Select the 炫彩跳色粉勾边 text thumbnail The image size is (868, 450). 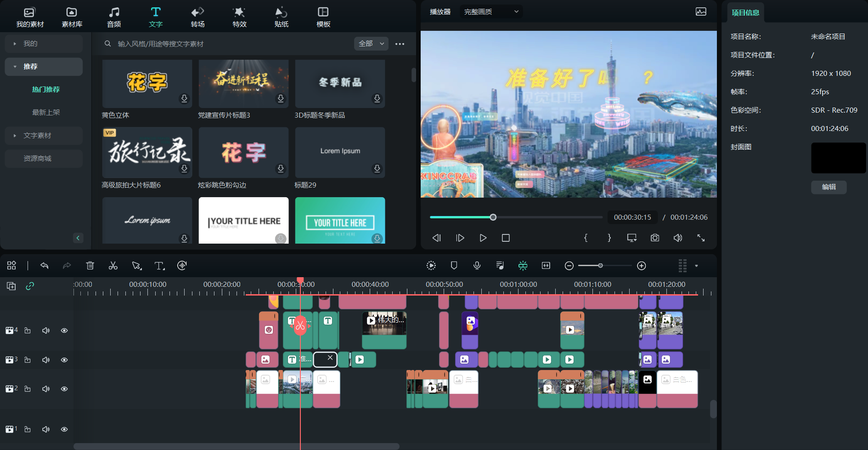pyautogui.click(x=243, y=153)
